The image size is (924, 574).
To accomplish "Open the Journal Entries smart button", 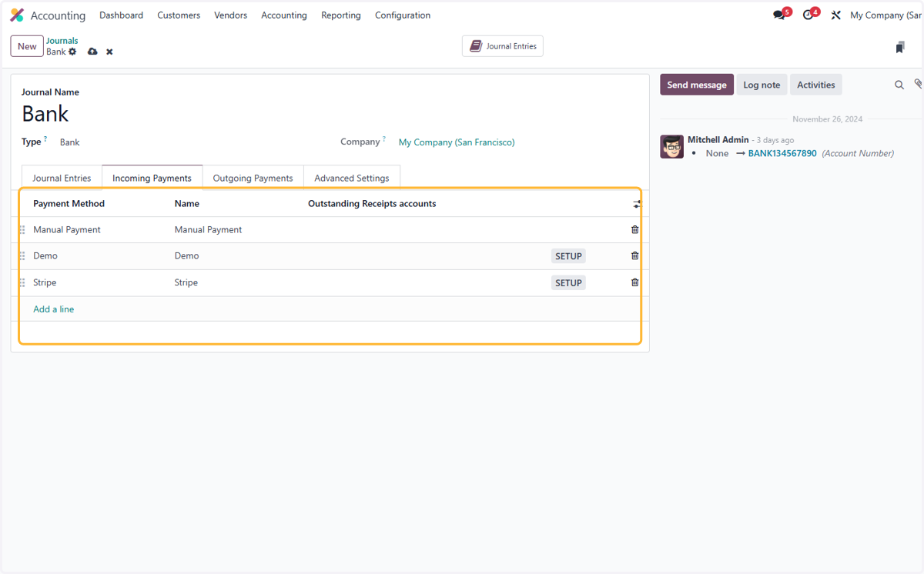I will click(503, 46).
